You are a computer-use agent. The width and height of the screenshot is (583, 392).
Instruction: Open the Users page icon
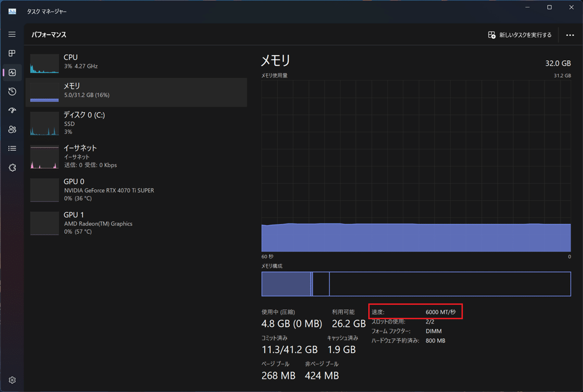pyautogui.click(x=12, y=129)
